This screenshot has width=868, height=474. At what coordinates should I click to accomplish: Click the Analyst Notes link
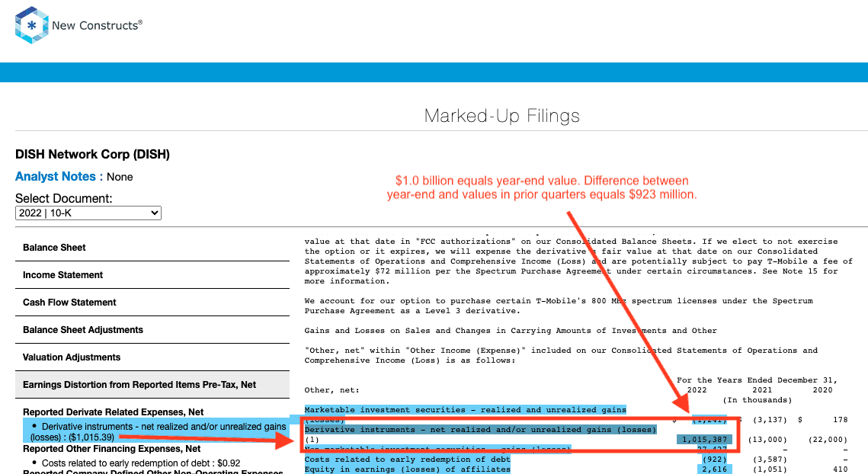click(x=56, y=177)
